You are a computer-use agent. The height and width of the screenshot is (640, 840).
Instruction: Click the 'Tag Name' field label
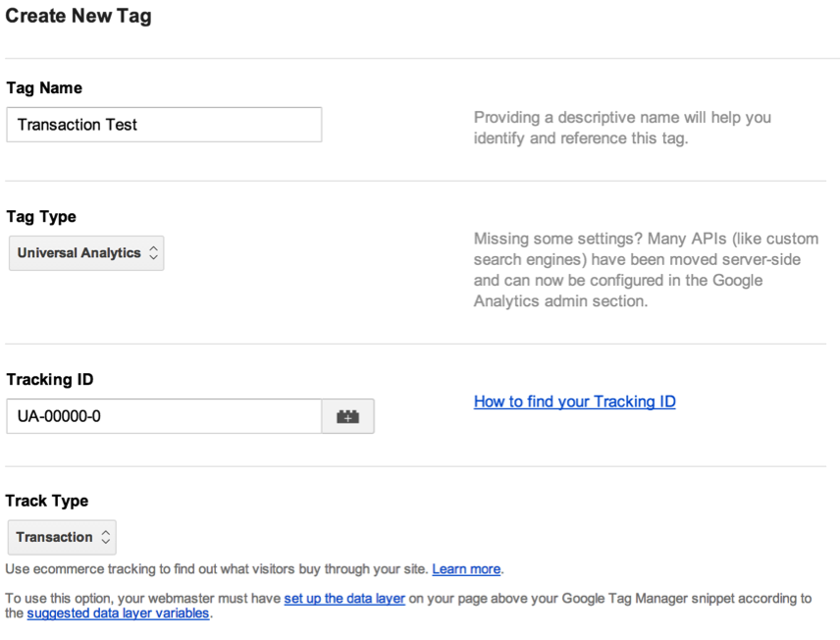[x=44, y=88]
